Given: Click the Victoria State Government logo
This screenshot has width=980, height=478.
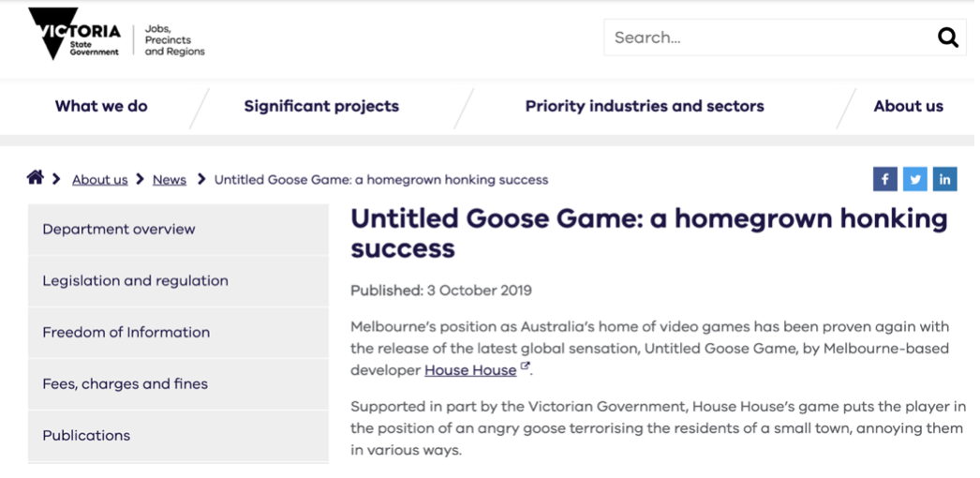Looking at the screenshot, I should (x=74, y=34).
